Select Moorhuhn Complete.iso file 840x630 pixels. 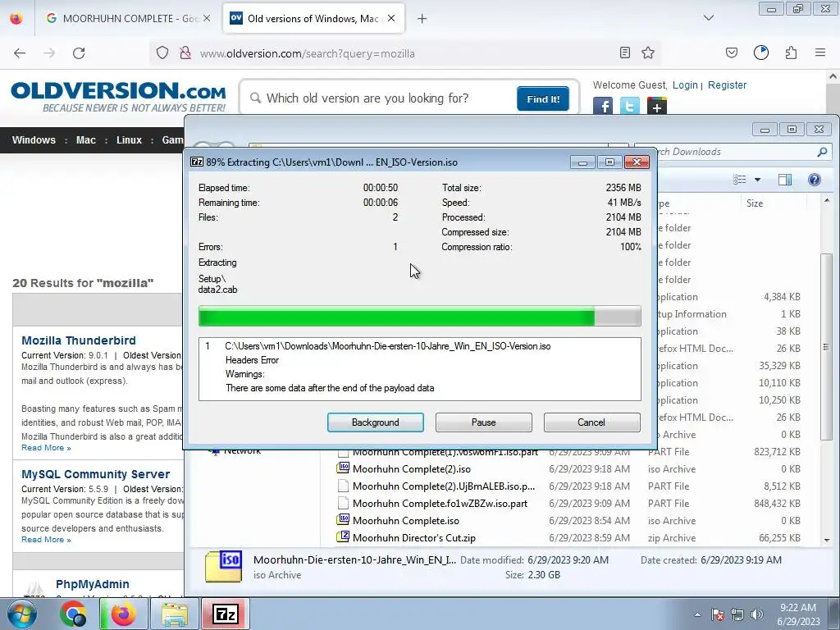tap(405, 521)
